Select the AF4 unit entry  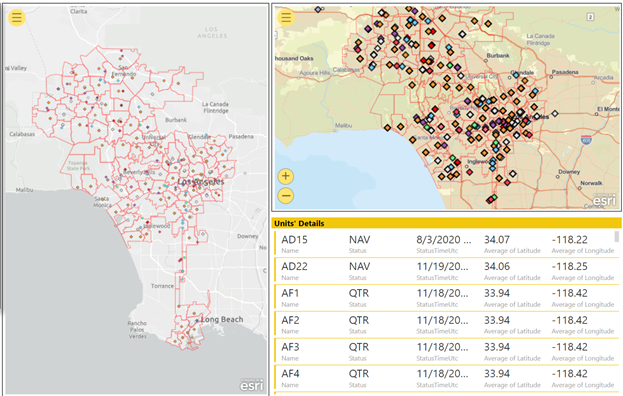click(x=445, y=378)
